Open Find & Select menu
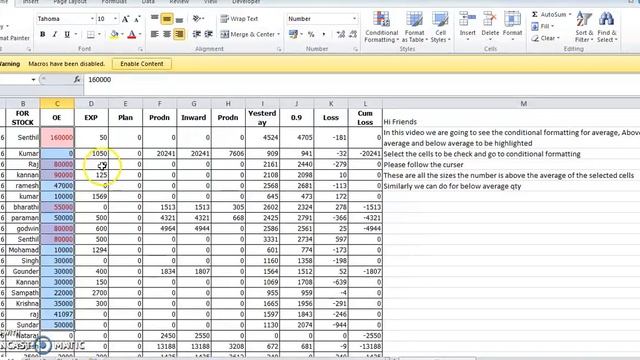Screen dimensions: 640x360 (x=607, y=27)
